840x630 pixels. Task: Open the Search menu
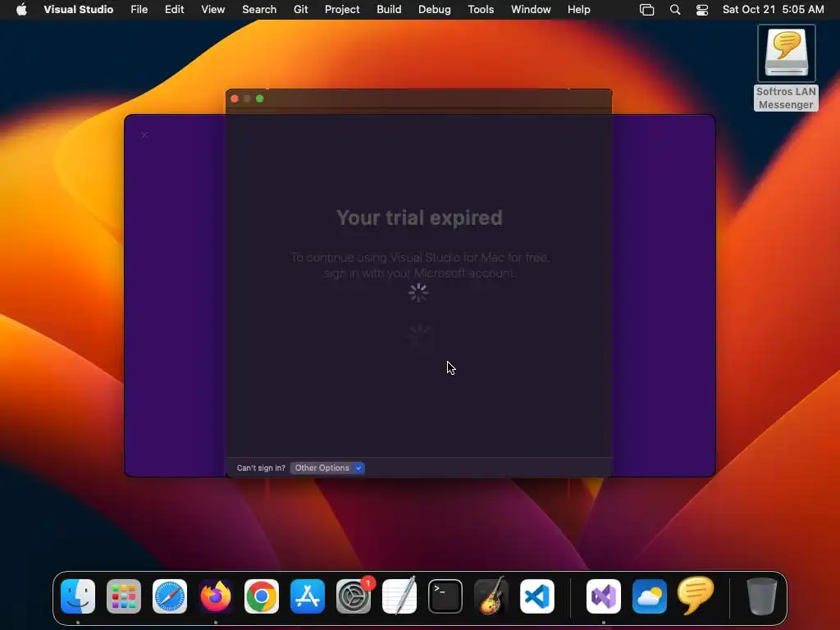click(258, 9)
